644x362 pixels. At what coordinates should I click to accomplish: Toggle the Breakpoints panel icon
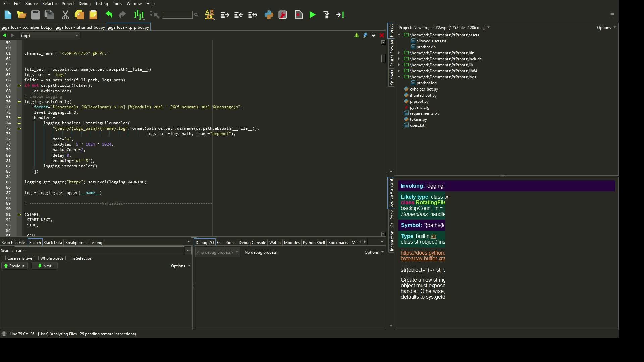[75, 242]
